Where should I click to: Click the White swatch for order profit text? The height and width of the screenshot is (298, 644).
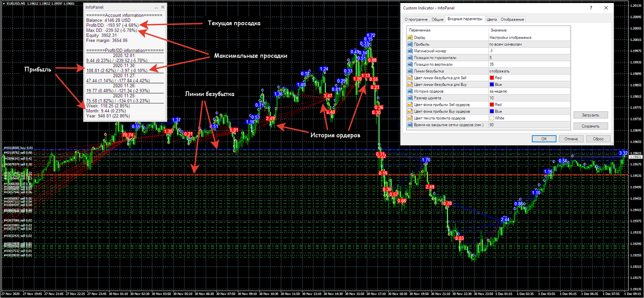tap(492, 118)
